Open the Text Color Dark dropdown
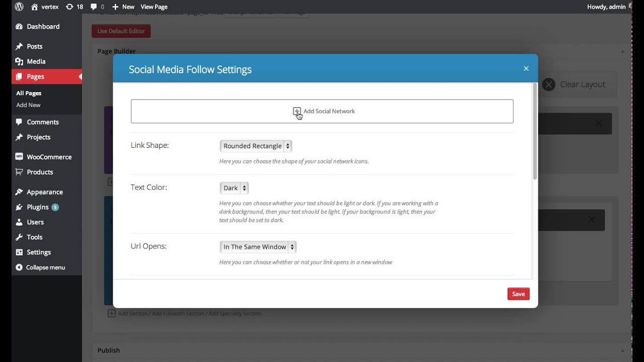 click(234, 188)
